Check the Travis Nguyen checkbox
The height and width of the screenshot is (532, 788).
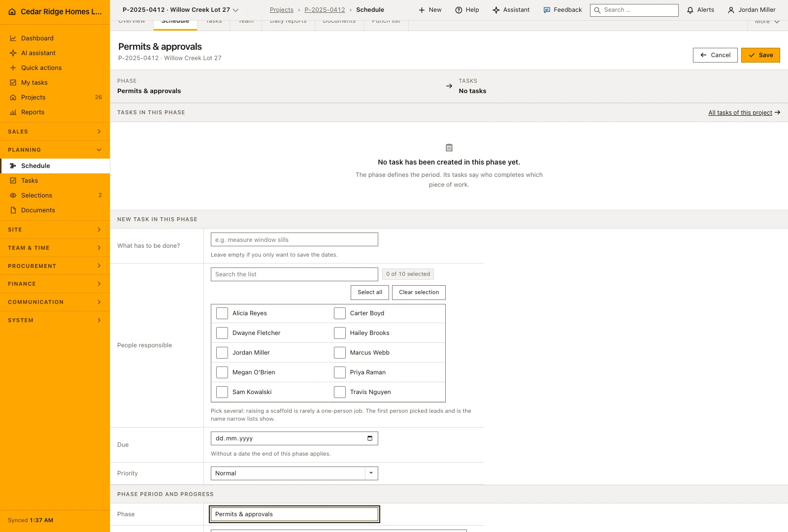pyautogui.click(x=340, y=392)
